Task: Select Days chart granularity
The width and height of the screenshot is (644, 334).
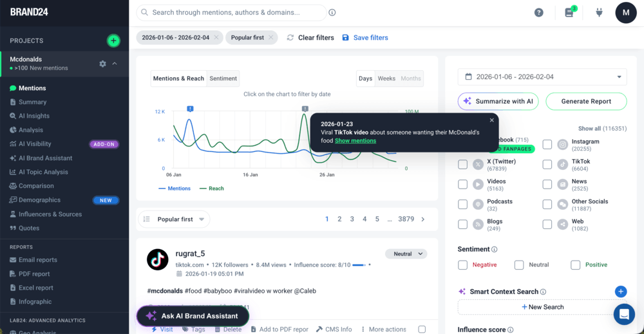Action: [x=366, y=79]
